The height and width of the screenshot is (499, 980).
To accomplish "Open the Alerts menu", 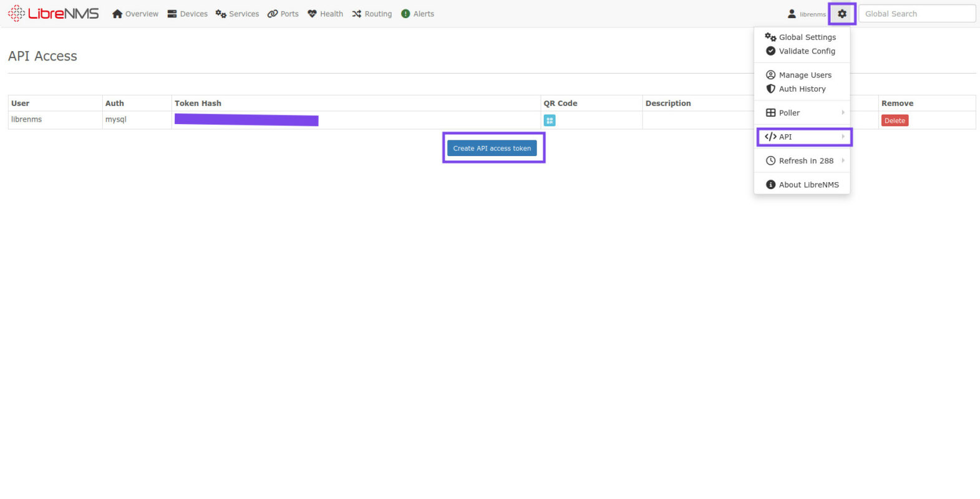I will coord(417,14).
